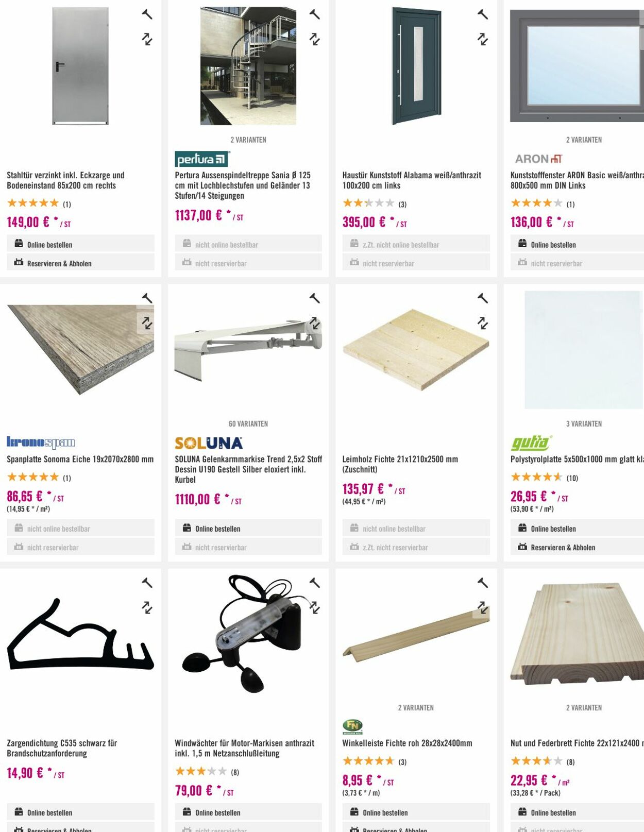Click hammer icon on Pertura Aussenspindeltreppe product
644x832 pixels.
coord(315,14)
